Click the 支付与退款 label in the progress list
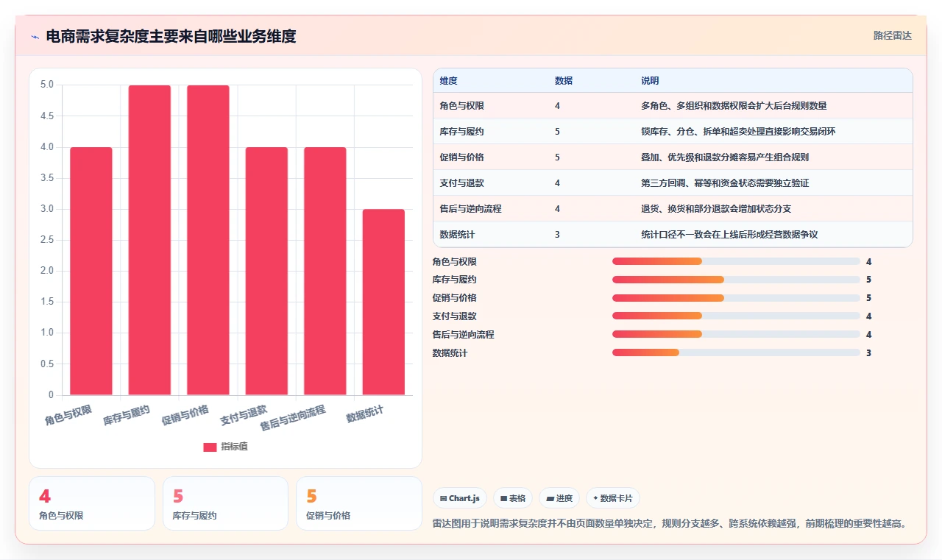Image resolution: width=942 pixels, height=560 pixels. pos(455,316)
